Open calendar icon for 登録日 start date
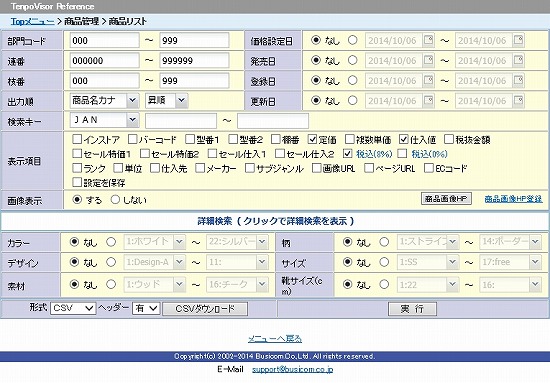This screenshot has width=550, height=383. 428,80
